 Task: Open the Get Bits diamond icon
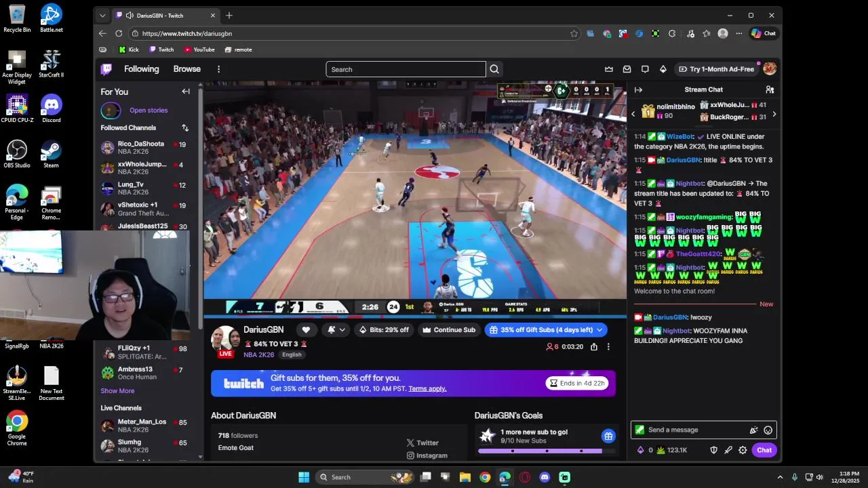pos(663,69)
